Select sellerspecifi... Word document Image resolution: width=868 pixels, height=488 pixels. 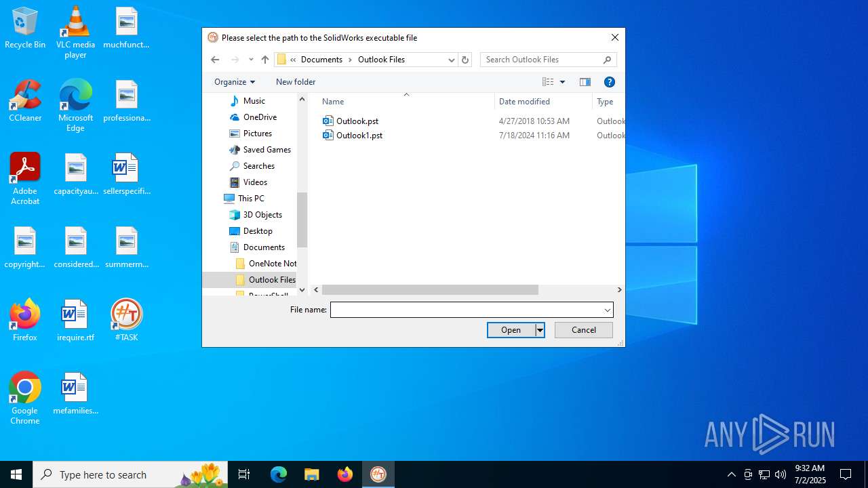tap(126, 174)
